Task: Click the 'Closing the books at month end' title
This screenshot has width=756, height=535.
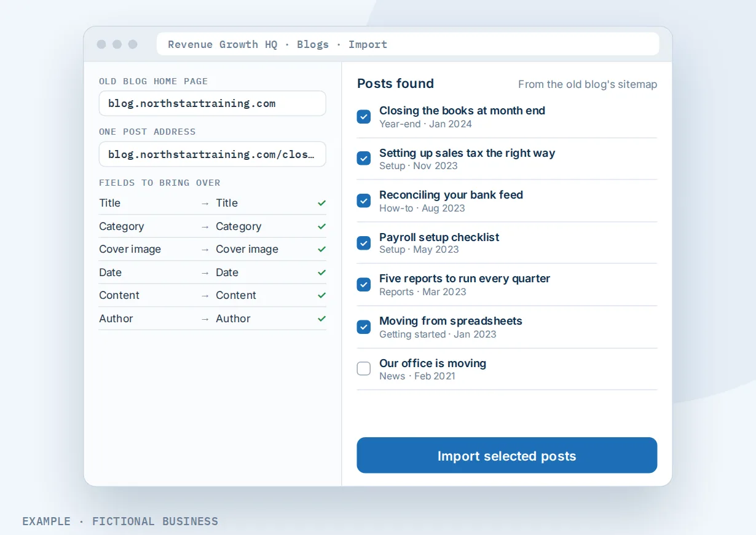Action: coord(462,111)
